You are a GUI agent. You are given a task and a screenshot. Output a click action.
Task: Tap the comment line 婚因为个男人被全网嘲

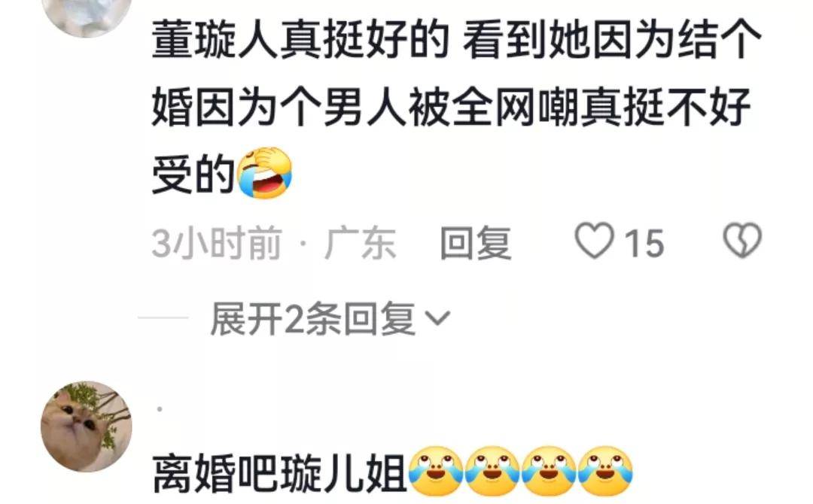(x=451, y=107)
